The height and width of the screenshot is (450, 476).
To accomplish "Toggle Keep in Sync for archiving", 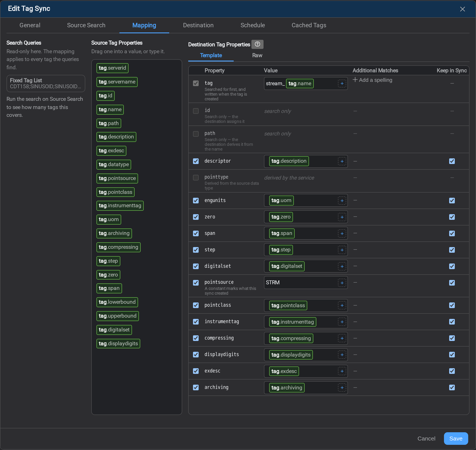I will click(x=452, y=387).
